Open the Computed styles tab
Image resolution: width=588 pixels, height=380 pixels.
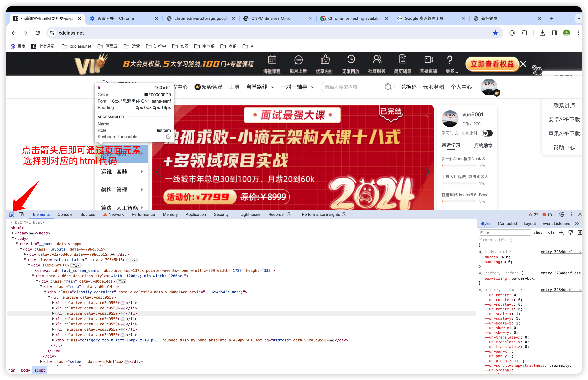click(x=507, y=223)
